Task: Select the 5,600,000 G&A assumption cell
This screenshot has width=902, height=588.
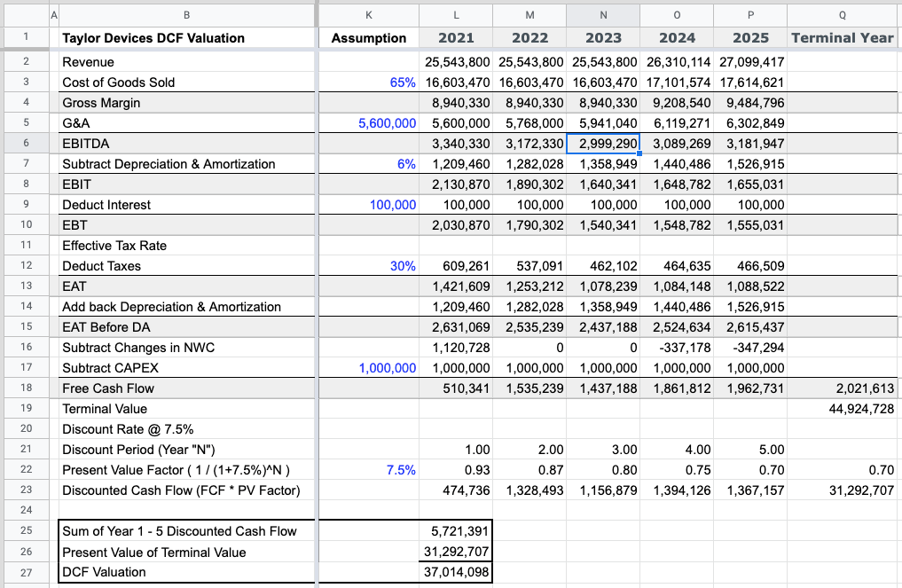Action: 369,123
